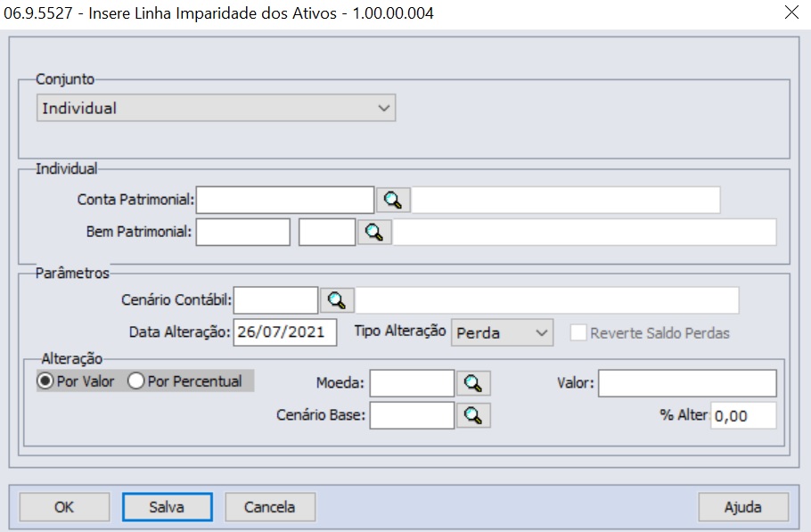
Task: Open lookup for Bem Patrimonial
Action: [x=374, y=232]
